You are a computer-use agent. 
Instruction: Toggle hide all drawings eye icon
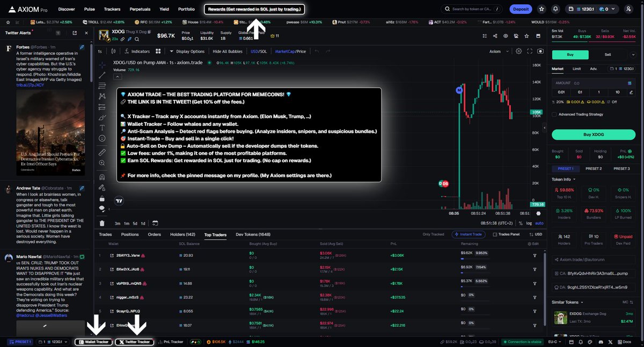pyautogui.click(x=102, y=209)
